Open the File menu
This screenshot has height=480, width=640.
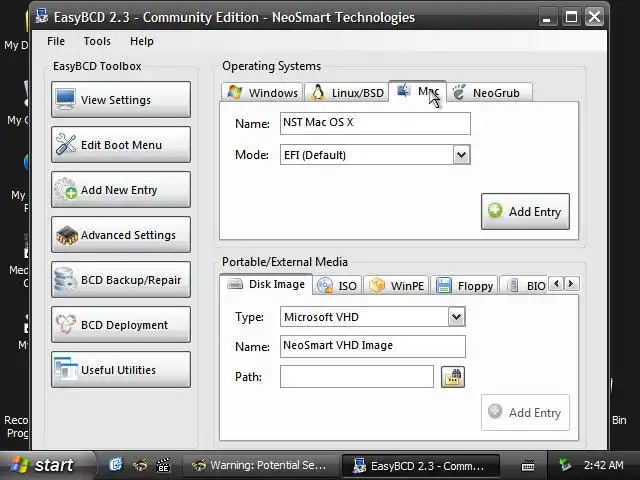[x=56, y=41]
